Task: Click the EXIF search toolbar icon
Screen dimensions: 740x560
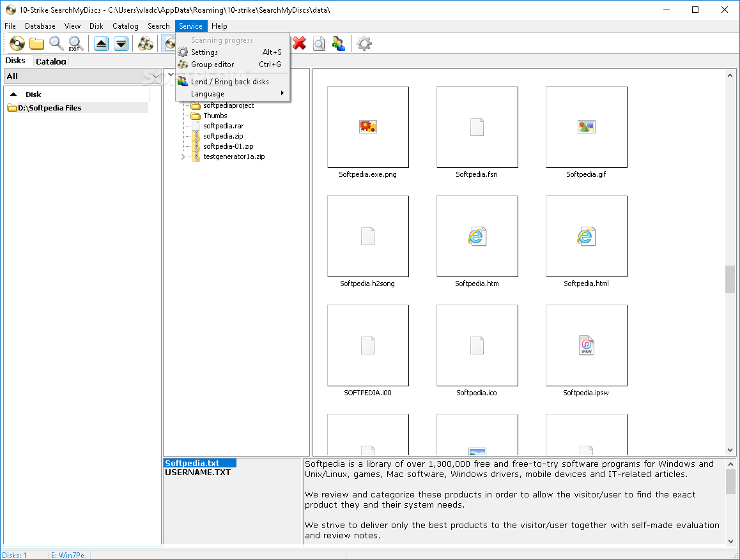Action: (76, 44)
